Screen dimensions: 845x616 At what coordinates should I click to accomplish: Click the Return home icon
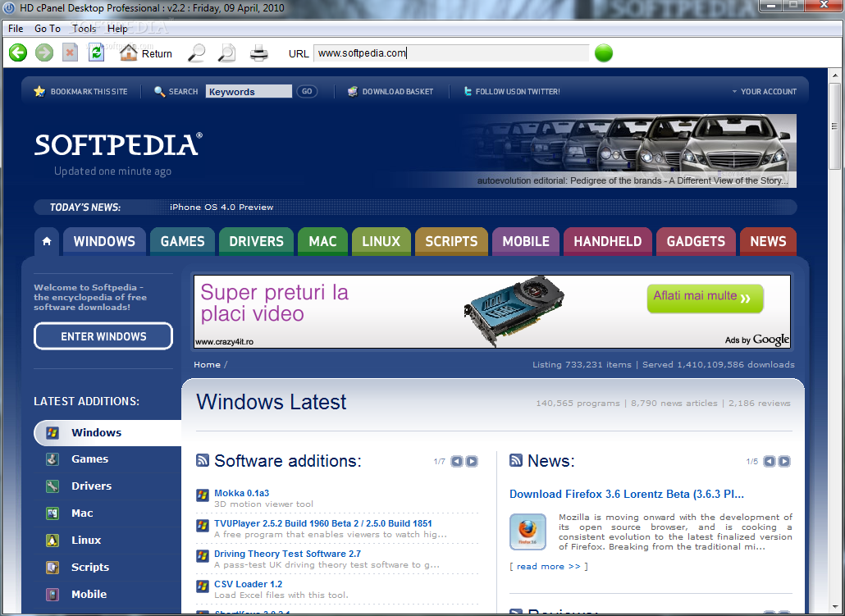point(128,52)
